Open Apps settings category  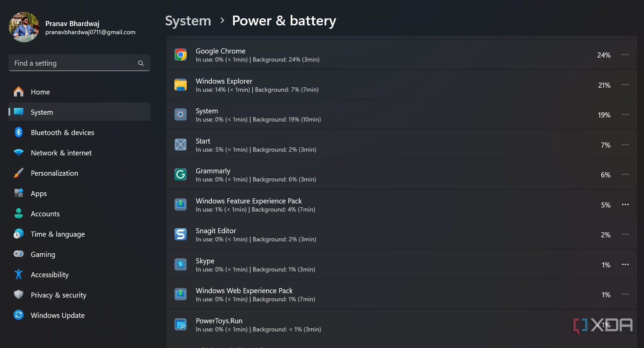coord(79,193)
